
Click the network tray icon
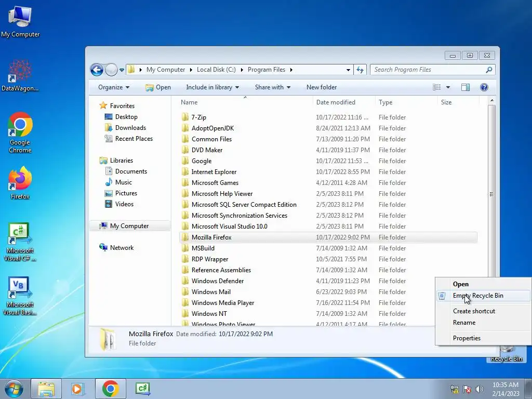pos(454,389)
